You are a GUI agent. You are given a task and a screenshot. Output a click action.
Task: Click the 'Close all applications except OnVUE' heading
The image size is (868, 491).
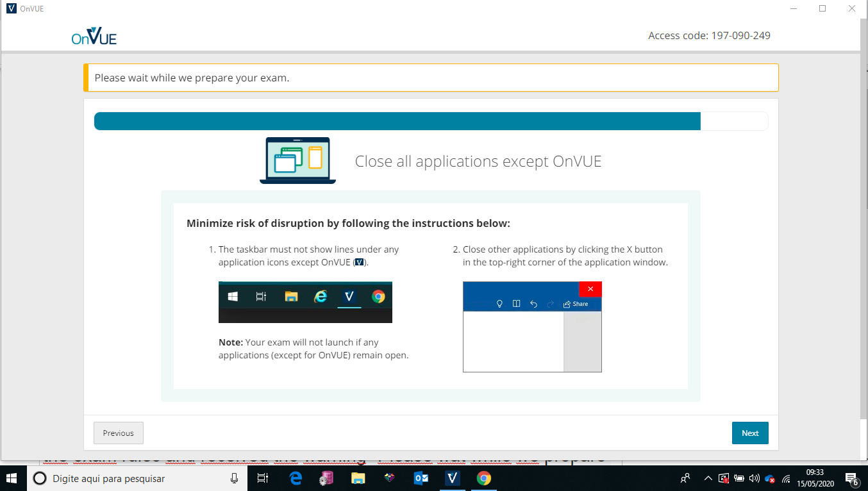pyautogui.click(x=478, y=161)
